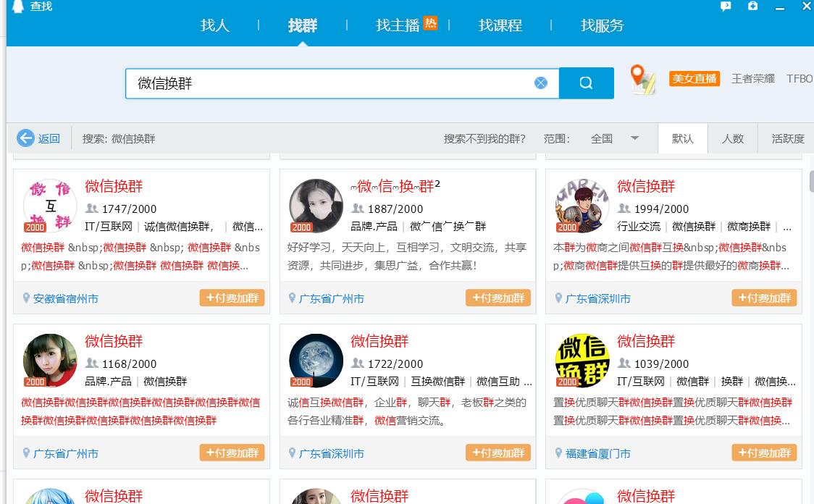Select the 找群 tab
814x504 pixels.
click(303, 25)
